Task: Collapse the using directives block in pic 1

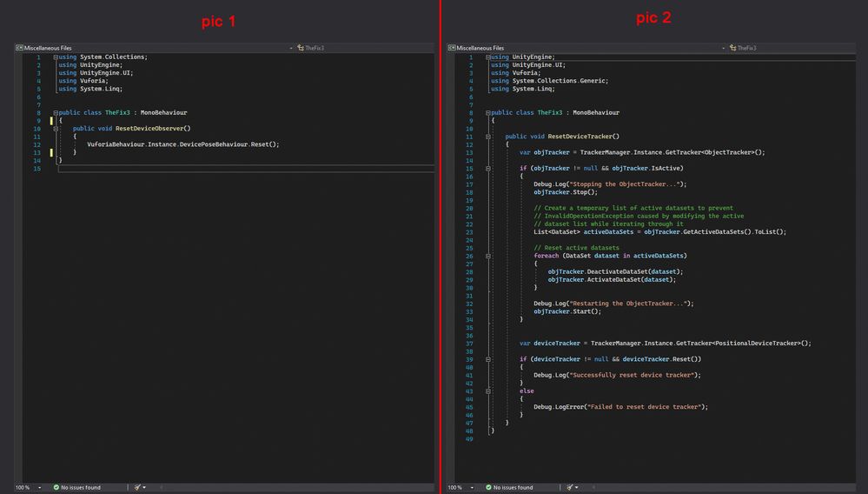Action: click(x=56, y=57)
